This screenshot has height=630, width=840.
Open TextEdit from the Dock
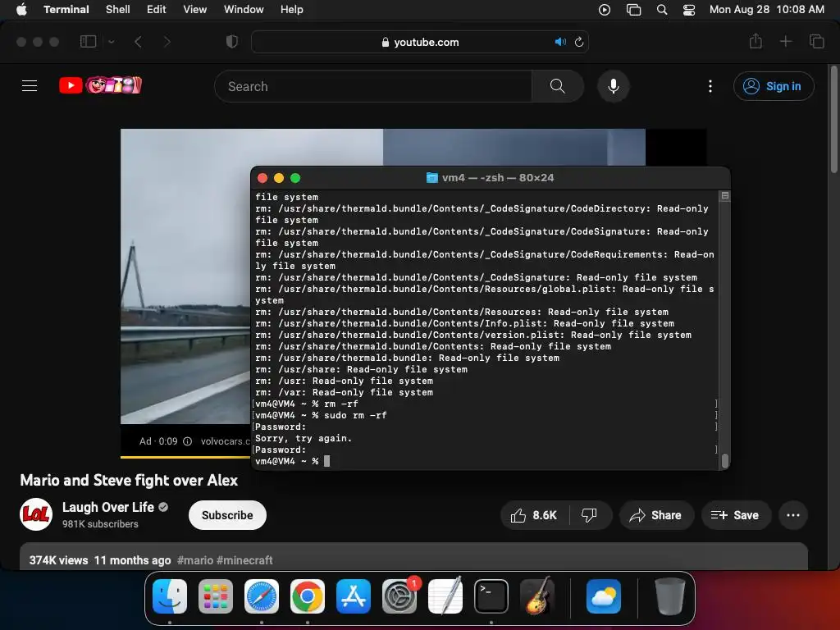pos(445,596)
